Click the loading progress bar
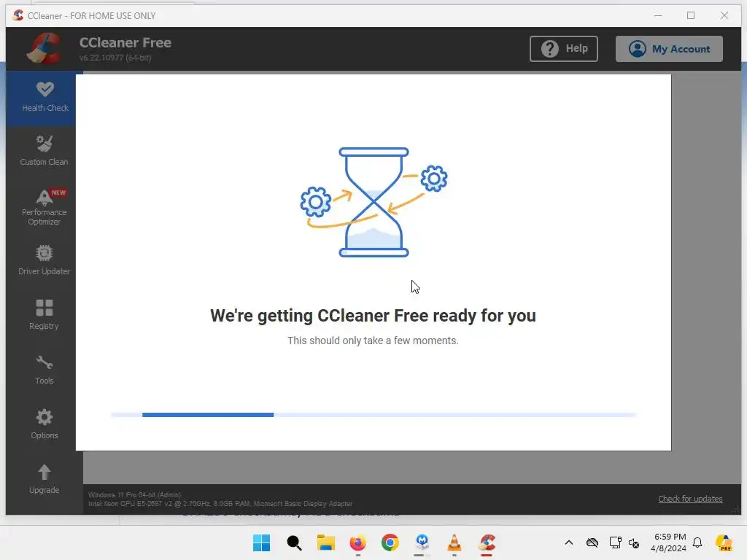The width and height of the screenshot is (747, 560). 373,415
